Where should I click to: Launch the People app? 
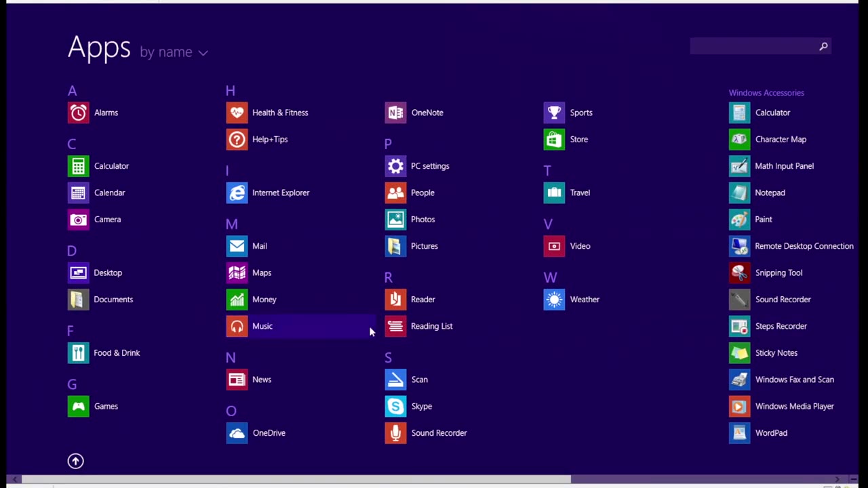(395, 192)
